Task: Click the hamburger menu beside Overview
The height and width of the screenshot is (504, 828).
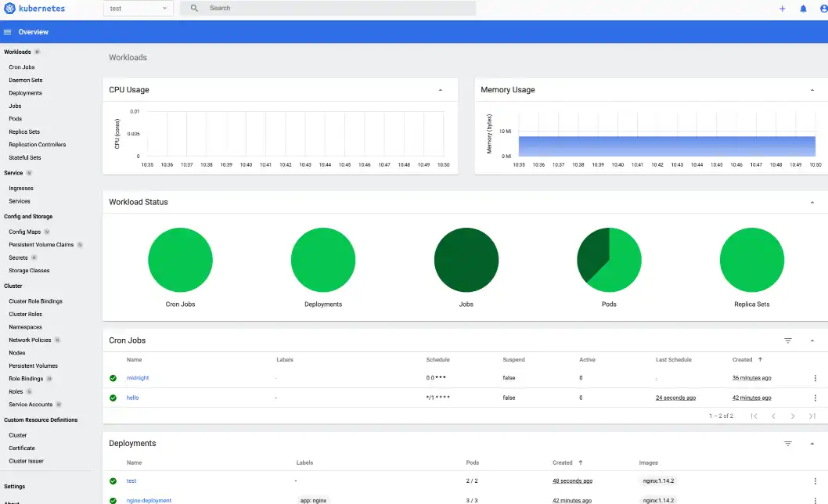Action: (x=7, y=31)
